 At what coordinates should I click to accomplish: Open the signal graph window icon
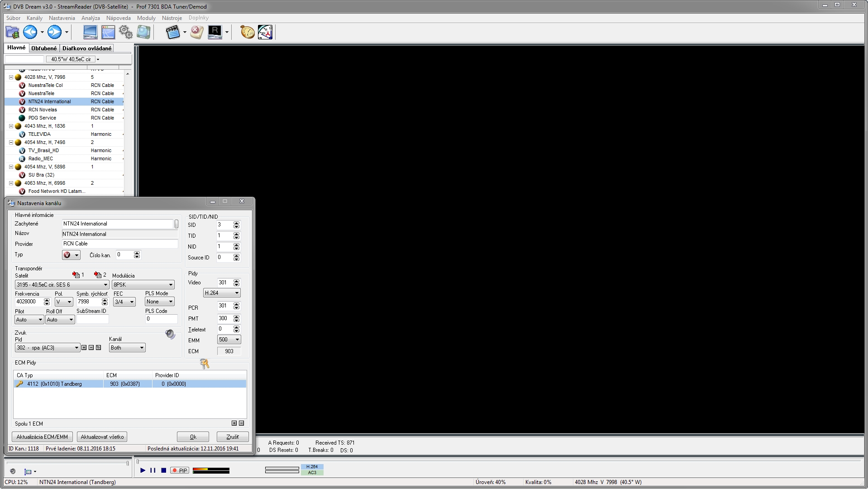[108, 32]
